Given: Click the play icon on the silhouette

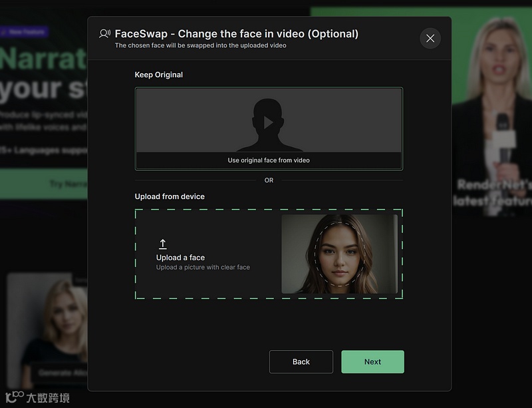Looking at the screenshot, I should tap(269, 122).
